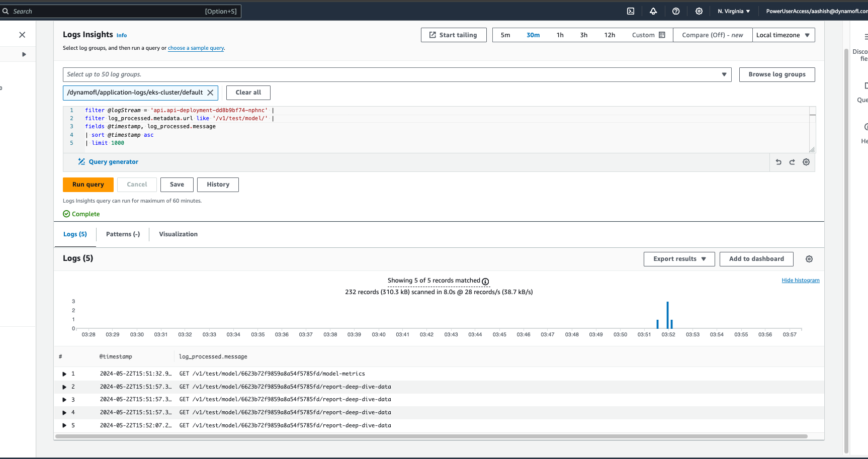Click Browse log groups button
The width and height of the screenshot is (868, 459).
tap(777, 74)
